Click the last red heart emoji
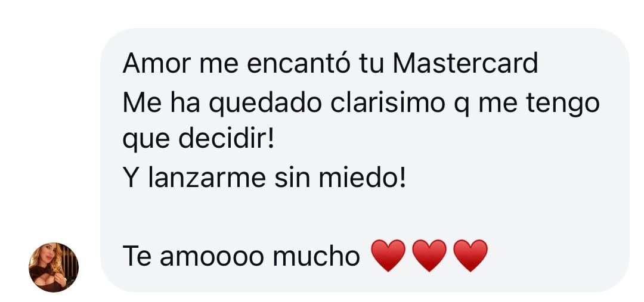The height and width of the screenshot is (302, 644). [470, 256]
